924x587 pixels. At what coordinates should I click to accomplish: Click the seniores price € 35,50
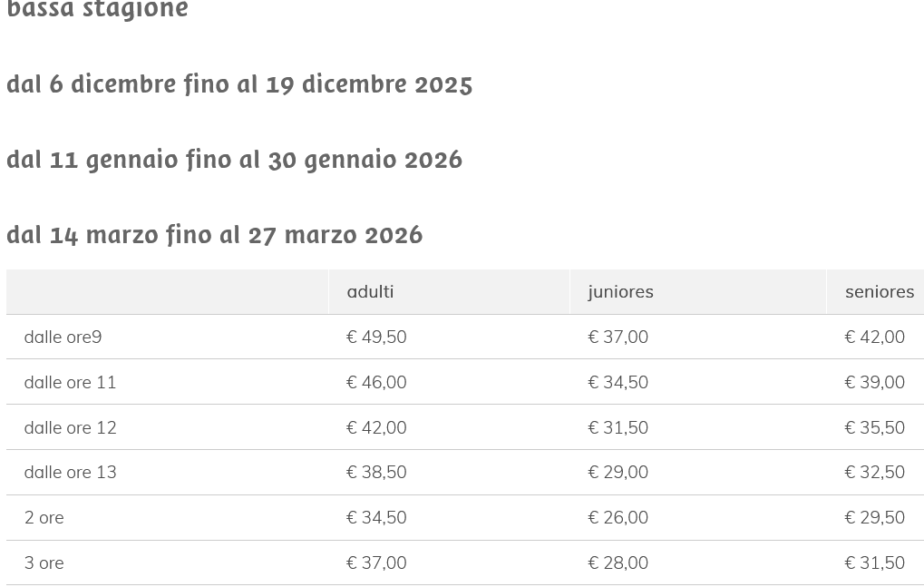(x=874, y=427)
